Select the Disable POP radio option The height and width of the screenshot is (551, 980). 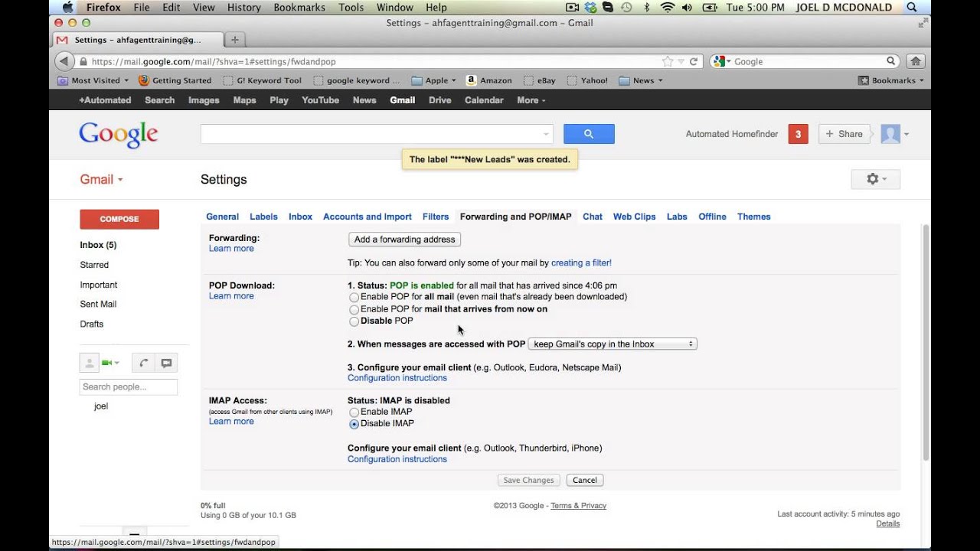[x=354, y=321]
